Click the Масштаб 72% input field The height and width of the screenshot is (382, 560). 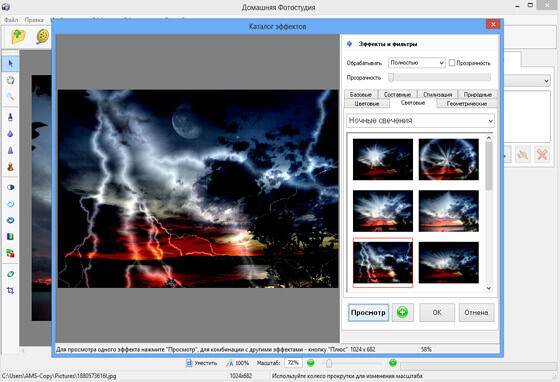point(293,363)
